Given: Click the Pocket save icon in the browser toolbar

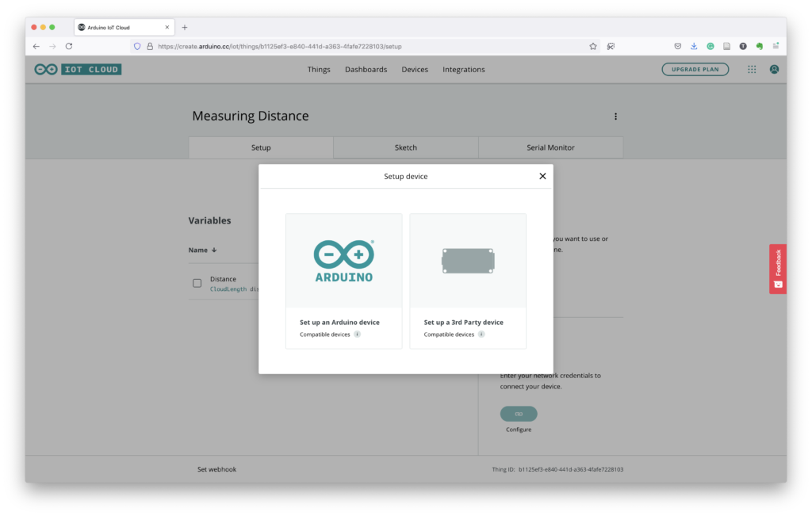Looking at the screenshot, I should pos(677,46).
